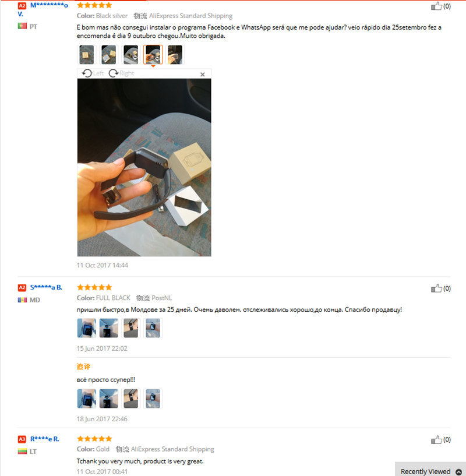Image resolution: width=466 pixels, height=476 pixels.
Task: Like the Portuguese review with thumbs-up icon
Action: [x=436, y=6]
